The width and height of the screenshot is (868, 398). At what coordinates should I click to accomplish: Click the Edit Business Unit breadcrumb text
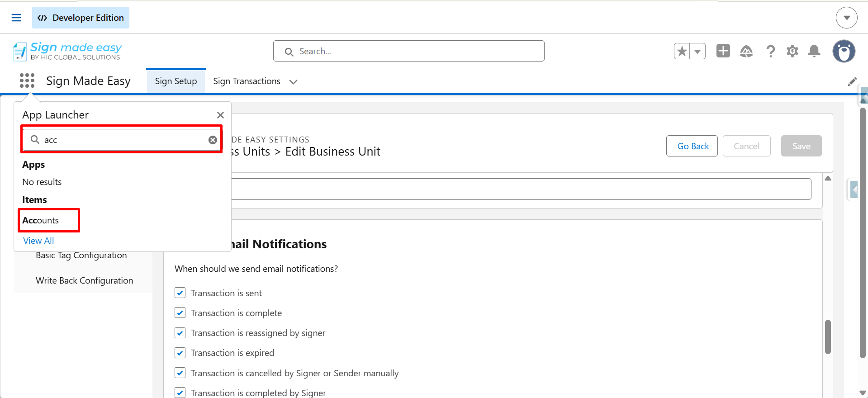click(332, 152)
